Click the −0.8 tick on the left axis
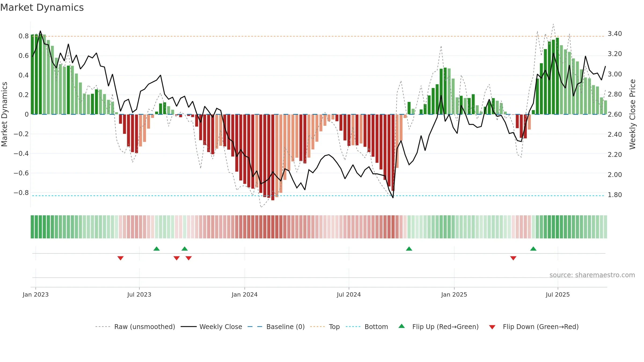This screenshot has width=644, height=362. click(21, 193)
